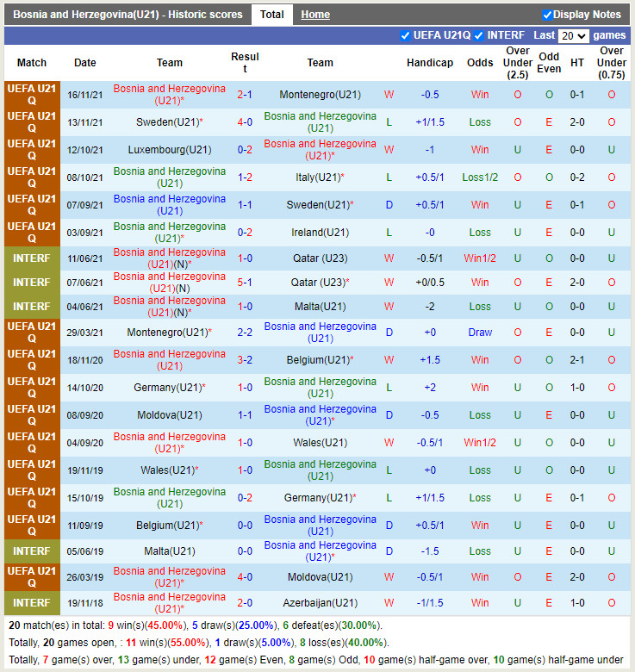
Task: Open Montenegro(U21) from the 16/11/21 match
Action: [x=320, y=95]
